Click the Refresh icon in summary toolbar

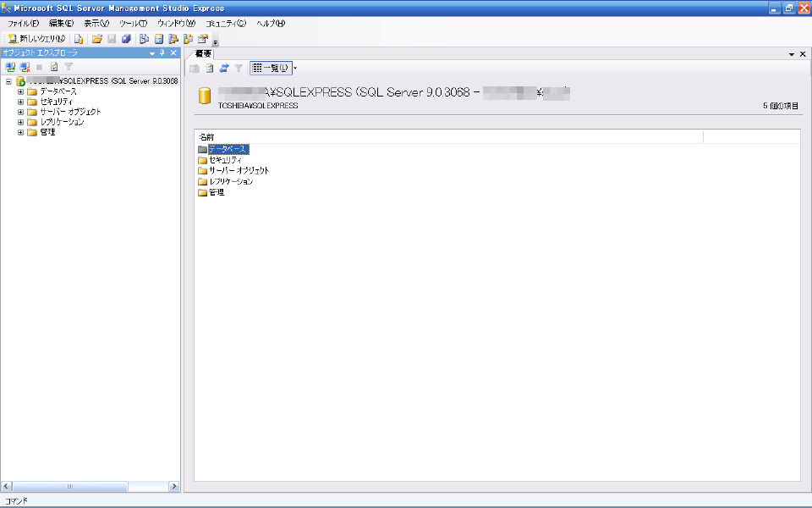209,68
